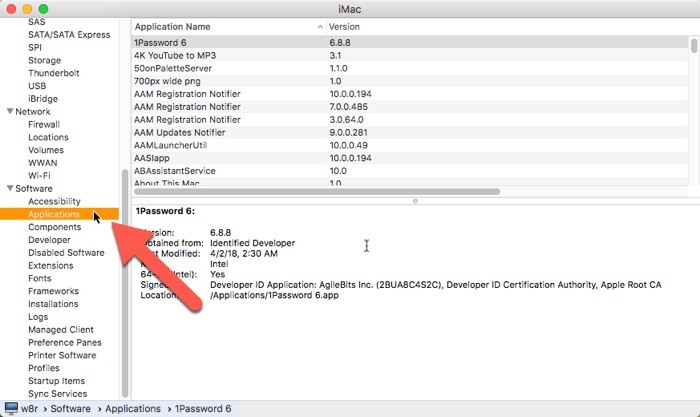The image size is (700, 417).
Task: Open Storage in the sidebar
Action: point(45,60)
